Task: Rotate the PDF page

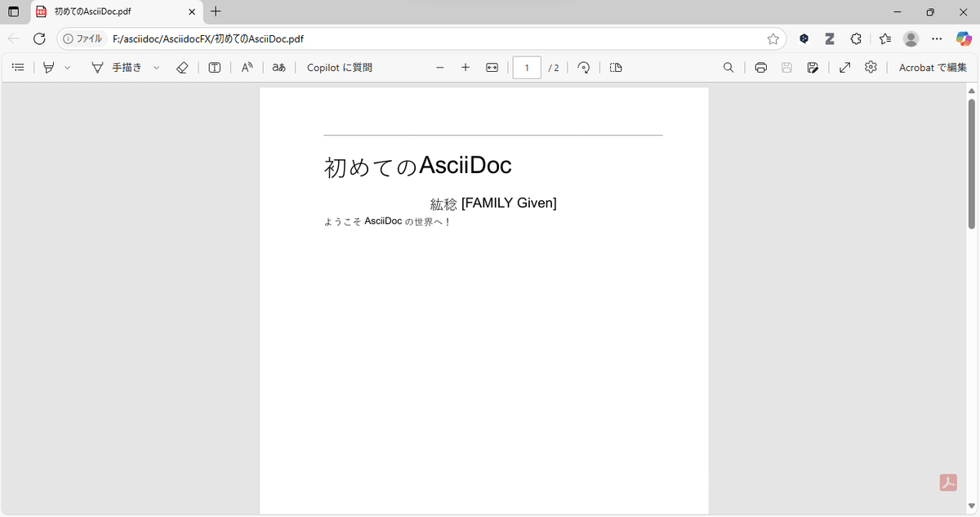Action: point(583,67)
